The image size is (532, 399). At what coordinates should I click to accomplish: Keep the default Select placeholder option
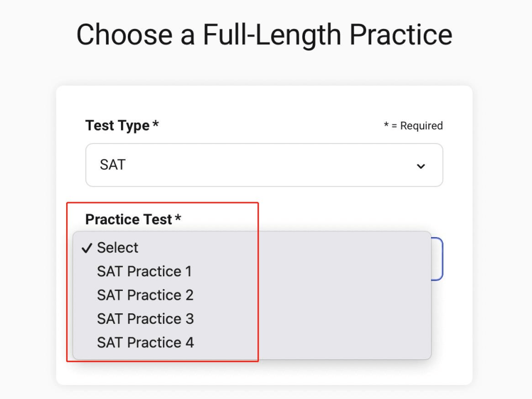[118, 248]
